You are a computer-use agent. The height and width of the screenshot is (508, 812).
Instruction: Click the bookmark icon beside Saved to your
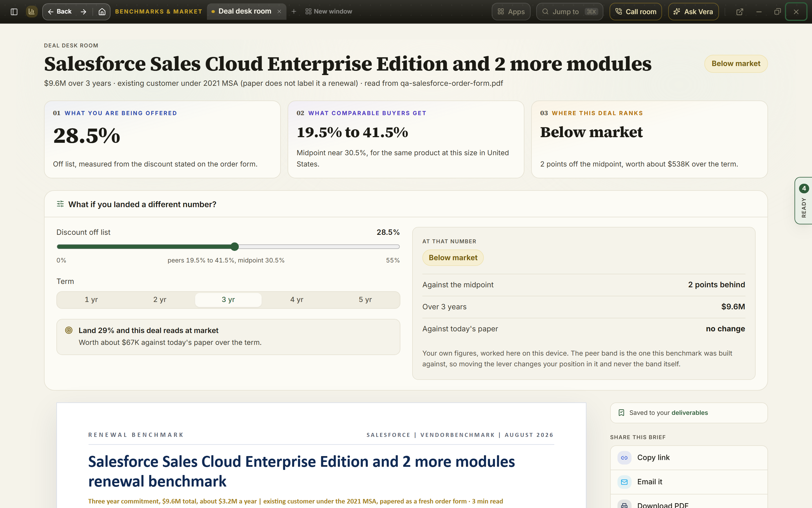coord(621,413)
